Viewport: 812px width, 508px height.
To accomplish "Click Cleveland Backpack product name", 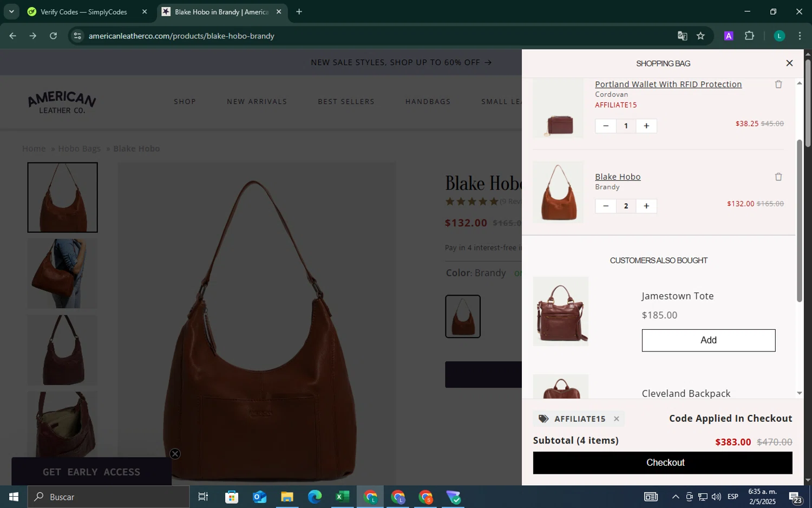I will tap(686, 394).
